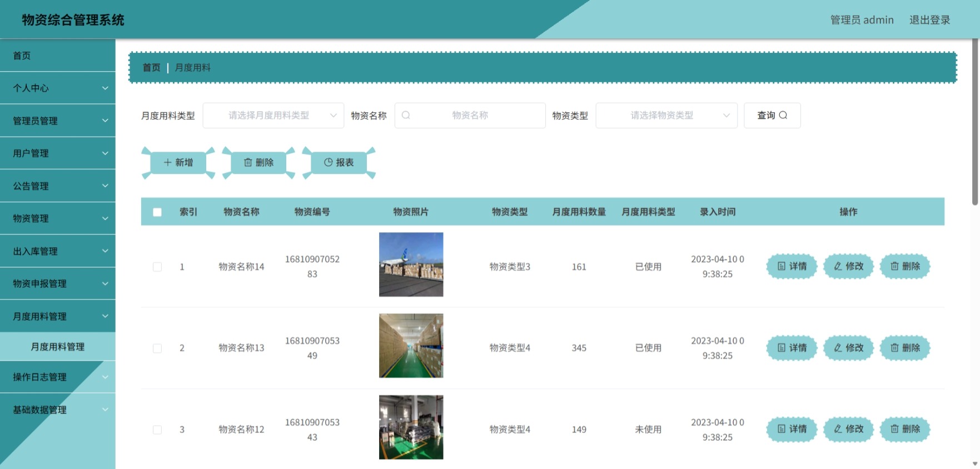Click the magnifier icon on 查询 button
Screen dimensions: 980x469
point(783,115)
